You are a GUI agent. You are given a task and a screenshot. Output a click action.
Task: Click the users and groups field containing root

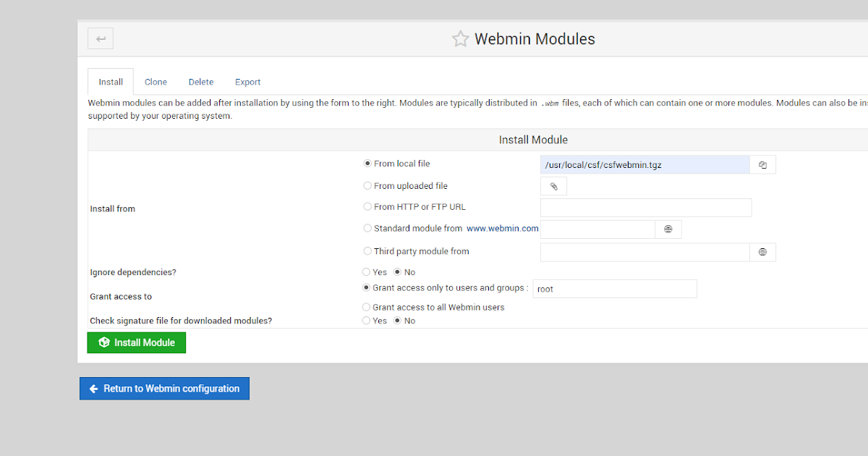(x=614, y=289)
